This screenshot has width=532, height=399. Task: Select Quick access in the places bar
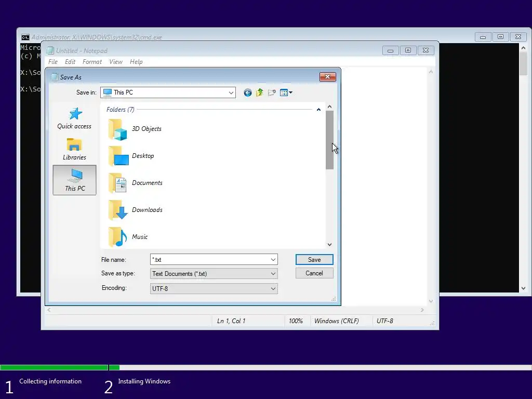pyautogui.click(x=74, y=118)
